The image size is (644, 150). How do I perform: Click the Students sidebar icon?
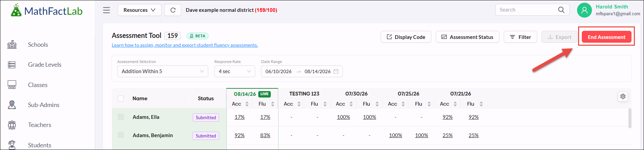12,145
